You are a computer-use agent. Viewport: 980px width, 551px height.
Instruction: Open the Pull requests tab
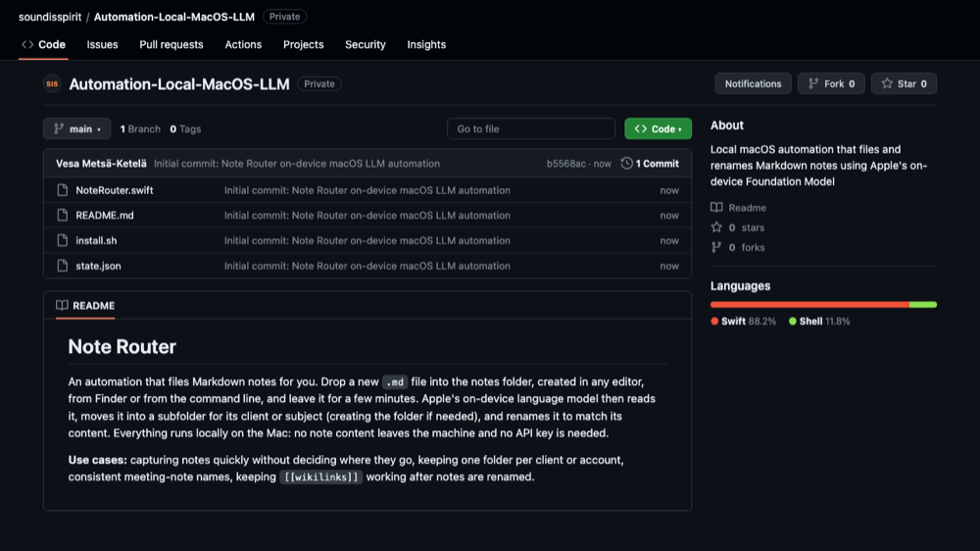pos(171,44)
